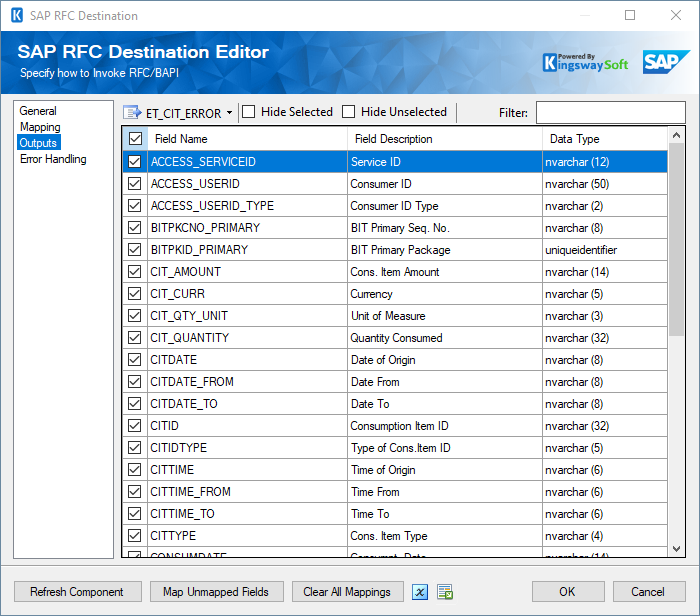The width and height of the screenshot is (700, 616).
Task: Sort by the Data Type column header
Action: [x=605, y=139]
